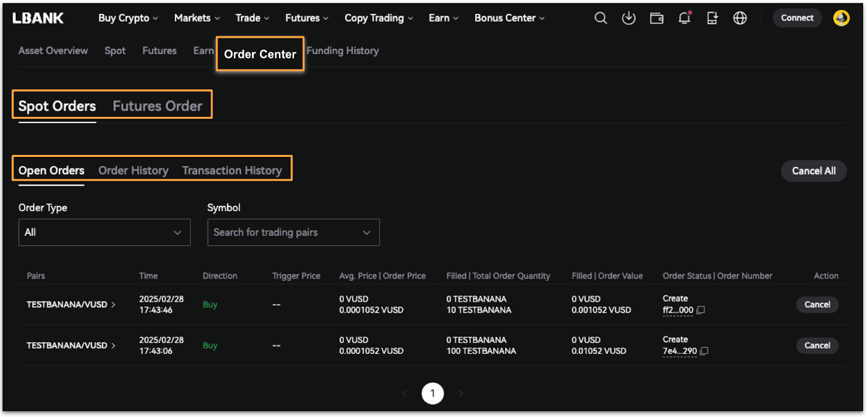The width and height of the screenshot is (868, 417).
Task: Expand the Bonus Center menu
Action: [x=509, y=18]
